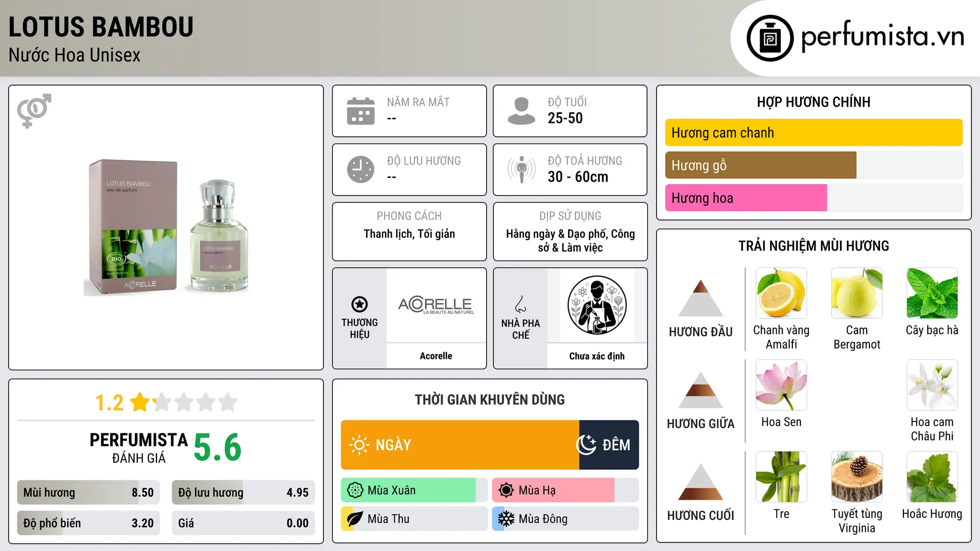Click the Mùa Hạ season bar
980x551 pixels.
point(566,490)
